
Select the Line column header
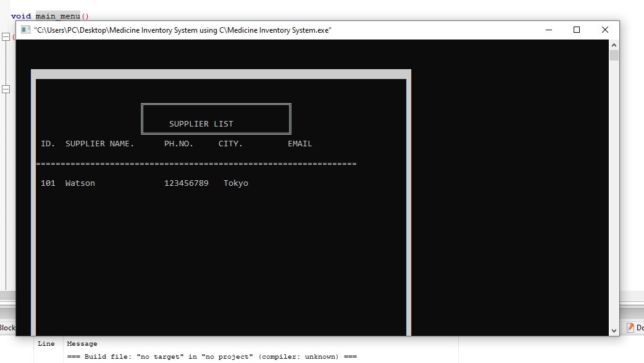[x=46, y=344]
